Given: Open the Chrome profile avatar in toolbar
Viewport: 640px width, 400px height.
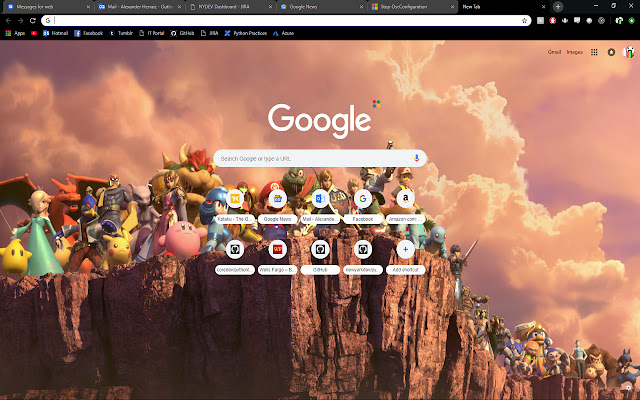Looking at the screenshot, I should (x=619, y=20).
